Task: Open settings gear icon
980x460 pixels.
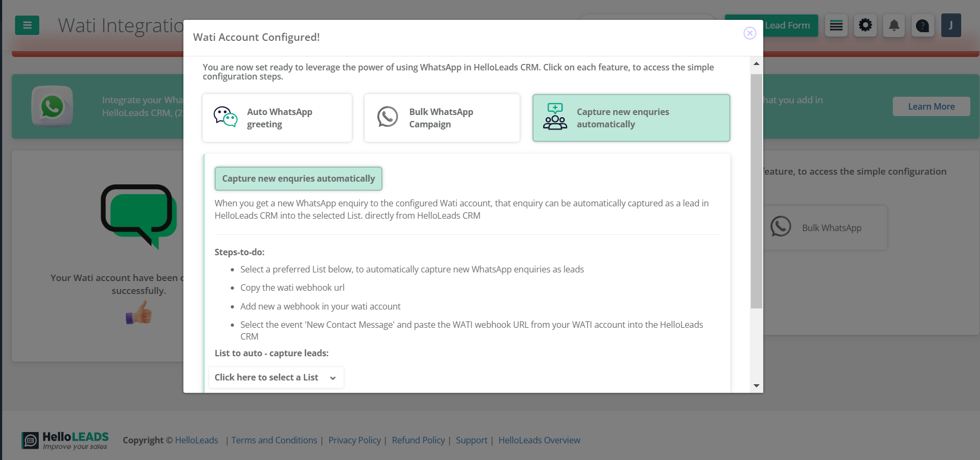Action: tap(865, 25)
